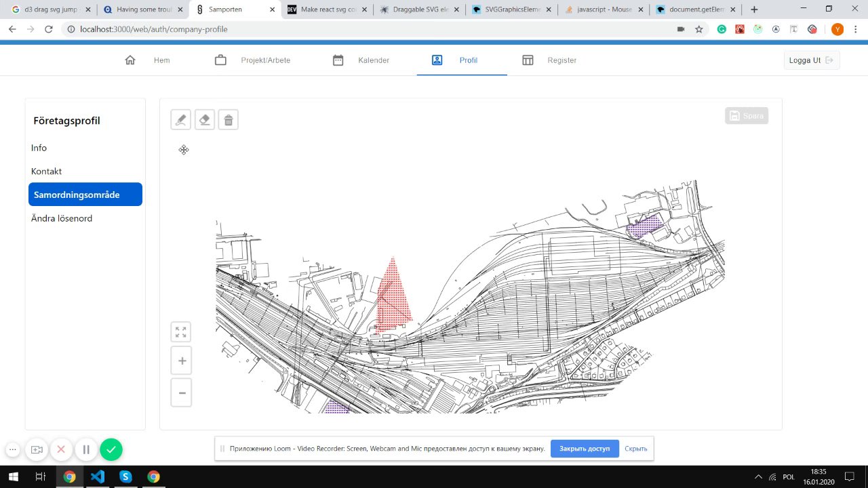Open the Chrome three-dot menu
This screenshot has width=868, height=488.
(x=856, y=29)
